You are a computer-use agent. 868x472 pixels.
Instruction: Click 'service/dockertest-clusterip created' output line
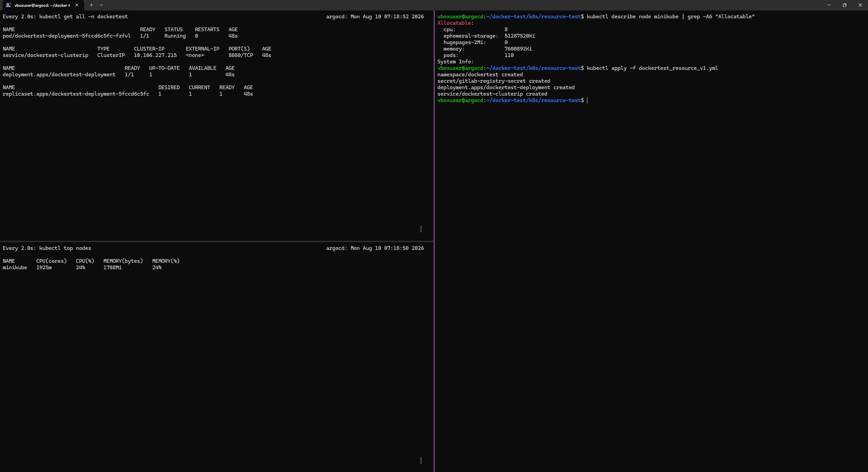[x=492, y=94]
